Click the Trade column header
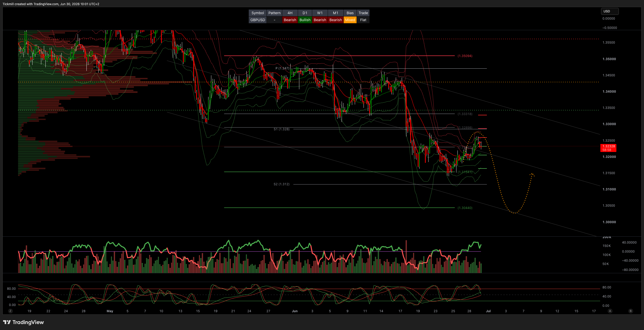The width and height of the screenshot is (644, 330). coord(363,13)
